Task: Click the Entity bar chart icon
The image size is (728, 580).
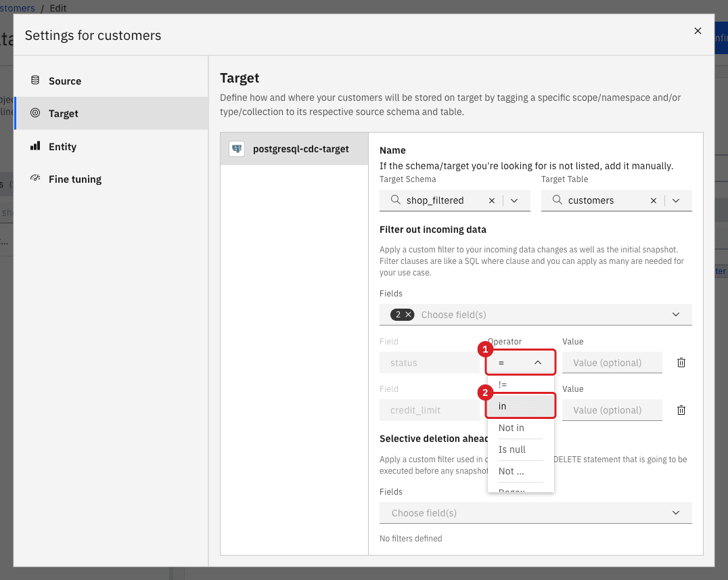Action: point(35,146)
